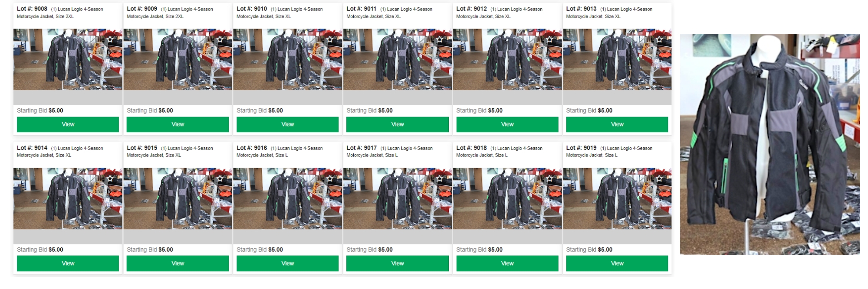This screenshot has height=289, width=868.
Task: Select the lot 9011 jacket thumbnail
Action: click(398, 59)
